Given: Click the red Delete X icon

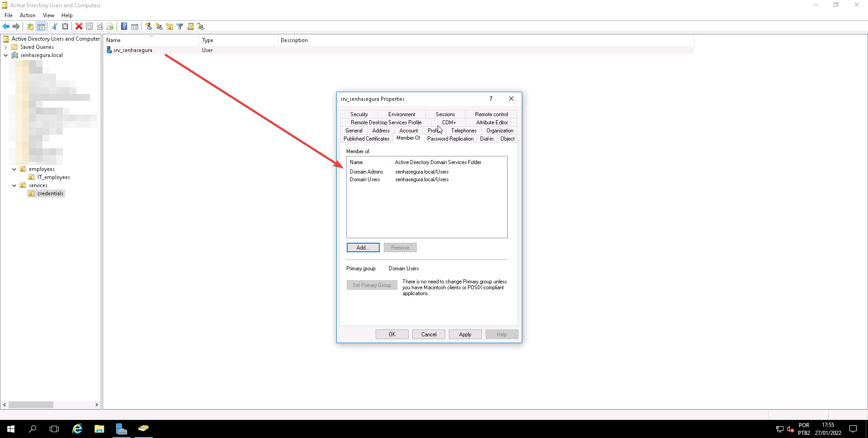Looking at the screenshot, I should point(79,27).
